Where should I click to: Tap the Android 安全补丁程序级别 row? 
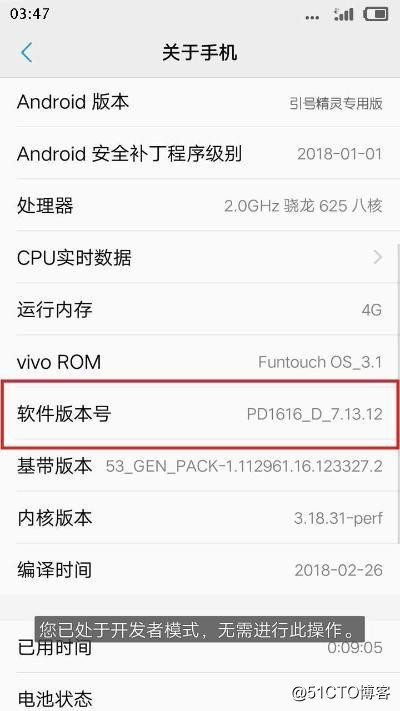pyautogui.click(x=200, y=153)
